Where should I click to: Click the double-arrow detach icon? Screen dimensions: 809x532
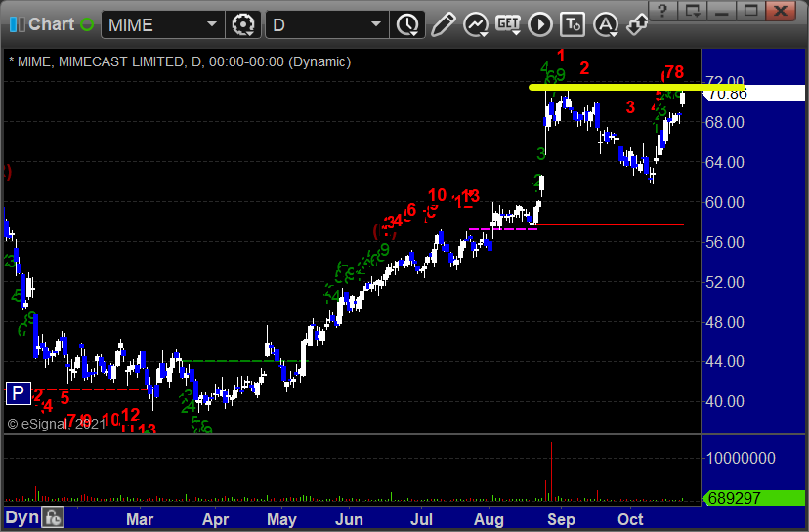pyautogui.click(x=637, y=24)
